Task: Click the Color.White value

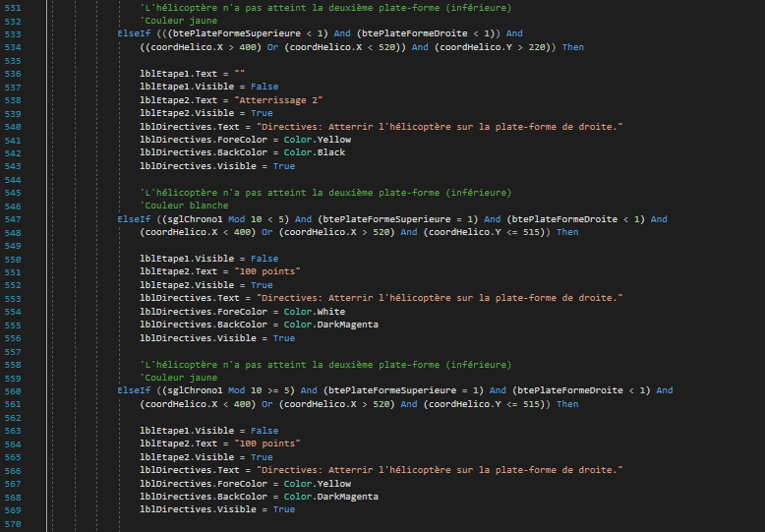Action: pyautogui.click(x=315, y=312)
